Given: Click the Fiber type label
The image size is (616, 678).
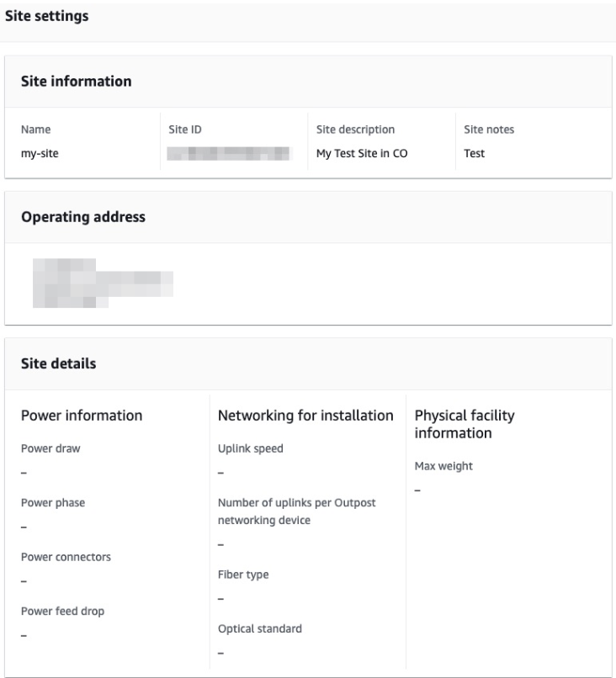Looking at the screenshot, I should pyautogui.click(x=243, y=575).
